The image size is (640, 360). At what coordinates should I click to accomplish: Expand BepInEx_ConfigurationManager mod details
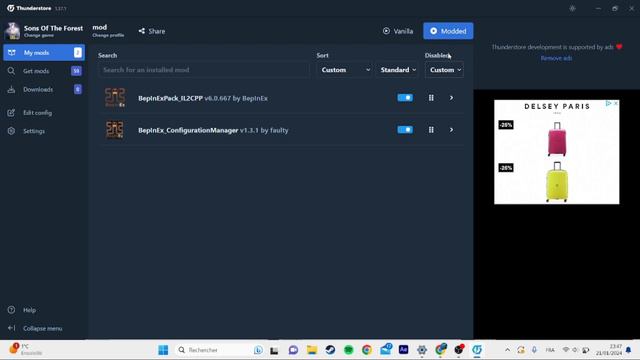[451, 130]
